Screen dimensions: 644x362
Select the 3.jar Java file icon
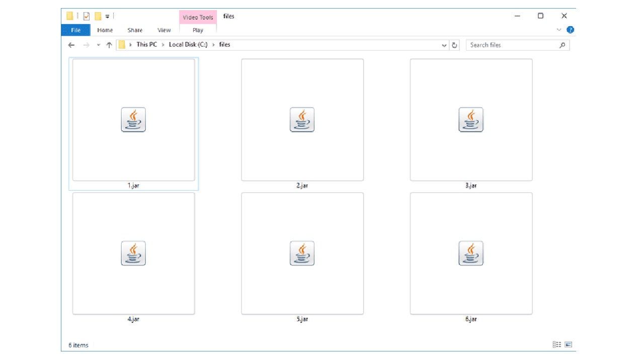[x=471, y=120]
